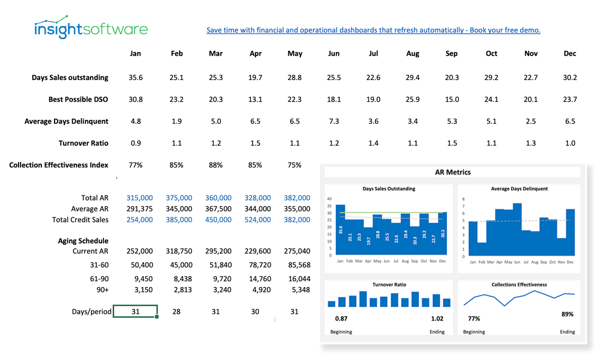Screen dimensions: 604x364
Task: Select the Feb Average AR value 345,000
Action: point(179,209)
